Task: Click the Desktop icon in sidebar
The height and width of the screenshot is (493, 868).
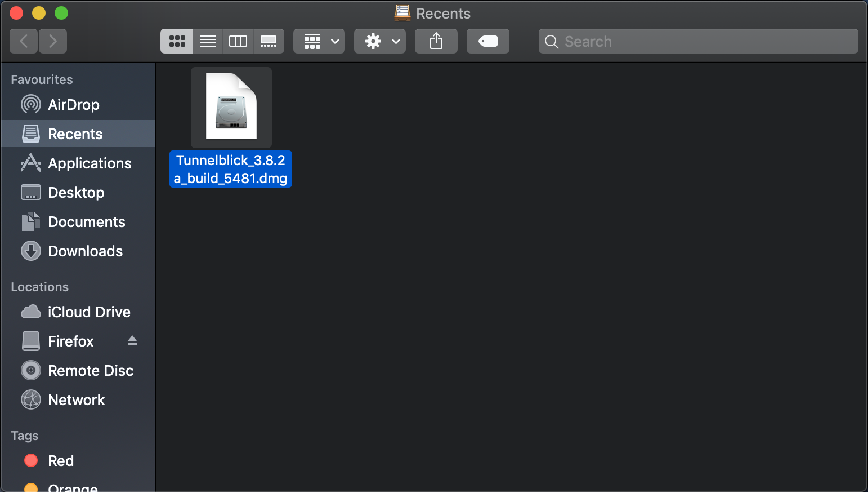Action: coord(31,192)
